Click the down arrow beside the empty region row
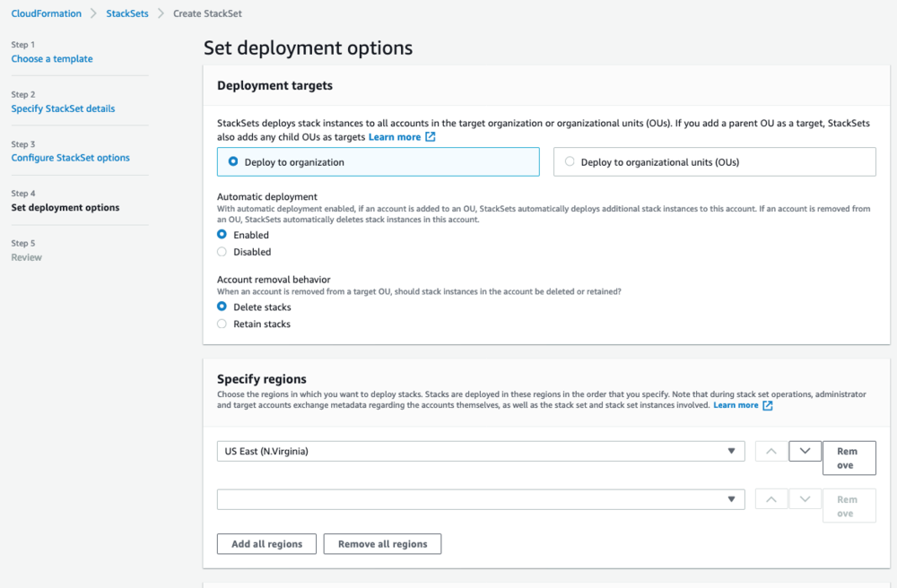Image resolution: width=897 pixels, height=588 pixels. [x=804, y=498]
